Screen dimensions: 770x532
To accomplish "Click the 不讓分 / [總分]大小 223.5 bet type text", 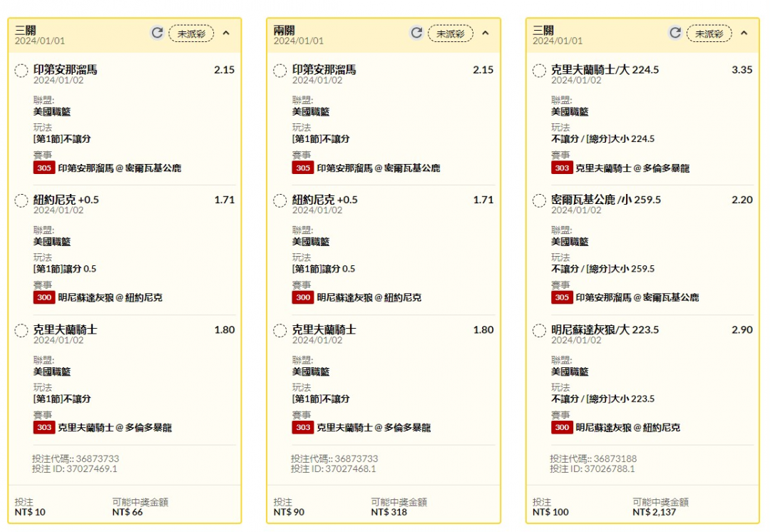I will [x=602, y=399].
